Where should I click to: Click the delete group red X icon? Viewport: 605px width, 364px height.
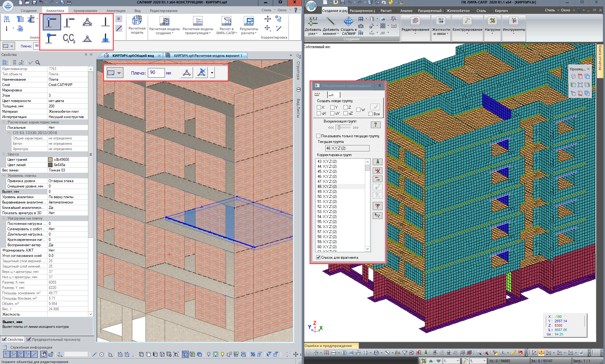[x=377, y=171]
